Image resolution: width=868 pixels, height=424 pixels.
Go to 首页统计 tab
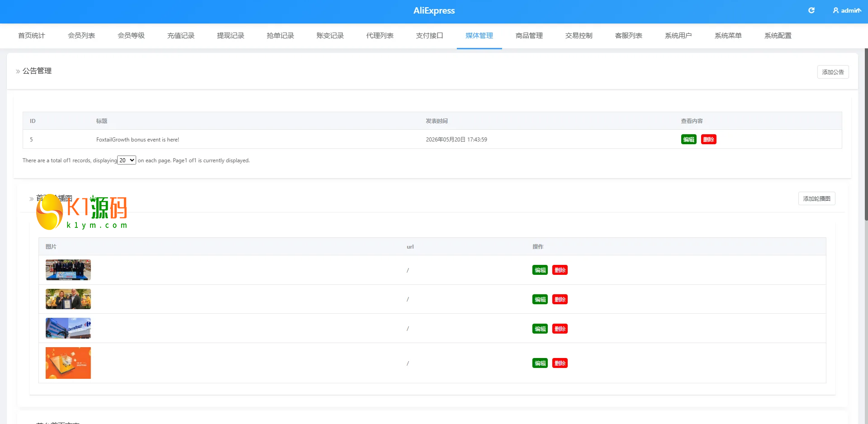32,36
